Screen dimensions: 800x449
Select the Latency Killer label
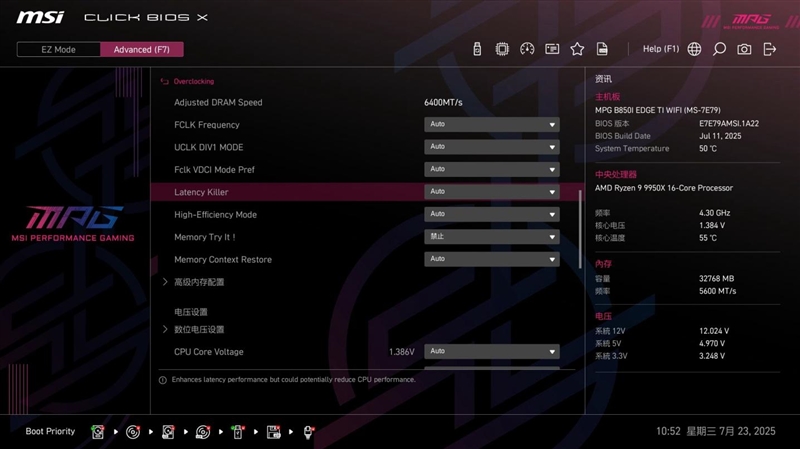coord(201,192)
